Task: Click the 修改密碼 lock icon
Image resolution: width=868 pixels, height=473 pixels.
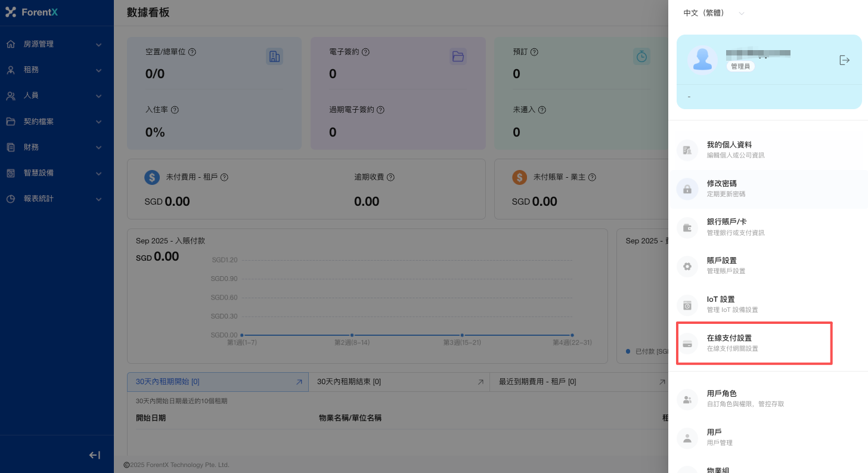Action: tap(687, 189)
